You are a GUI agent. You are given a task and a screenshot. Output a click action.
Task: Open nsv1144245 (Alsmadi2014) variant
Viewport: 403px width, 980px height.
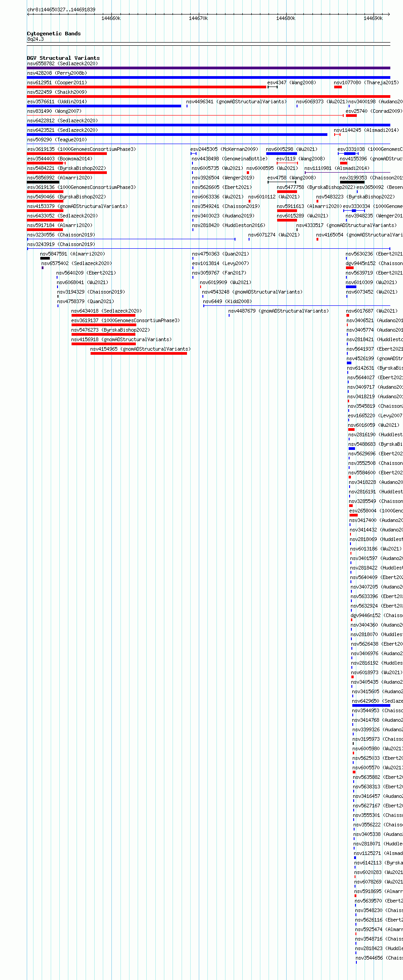pyautogui.click(x=366, y=130)
